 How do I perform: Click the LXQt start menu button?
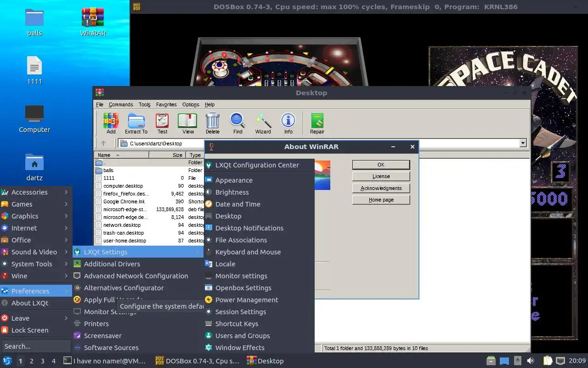7,361
